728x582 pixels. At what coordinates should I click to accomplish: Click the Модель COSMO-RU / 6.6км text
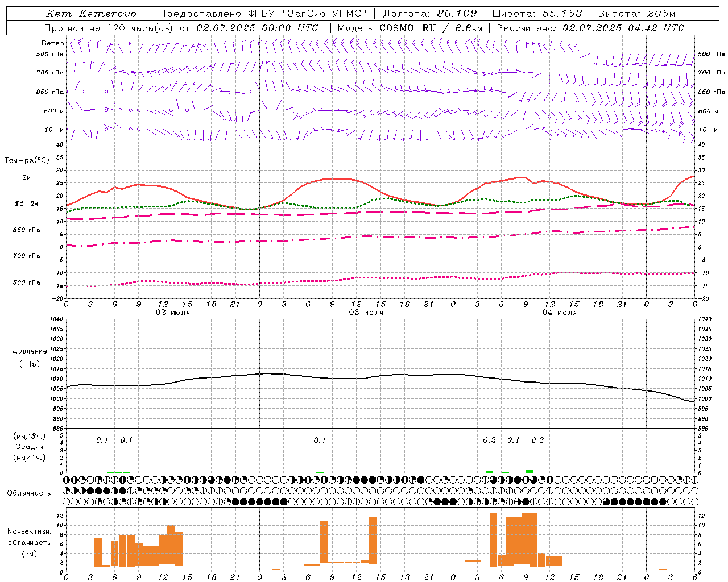410,28
